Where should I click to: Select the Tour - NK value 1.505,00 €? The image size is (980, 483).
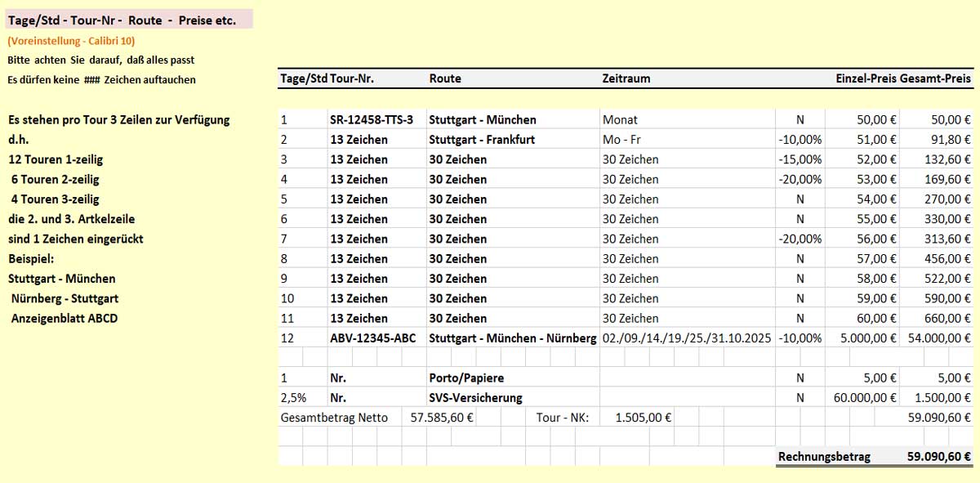click(x=643, y=418)
